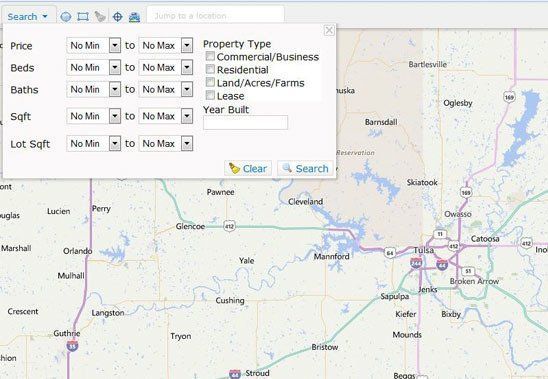
Task: Click Cushing label on the map
Action: (230, 301)
